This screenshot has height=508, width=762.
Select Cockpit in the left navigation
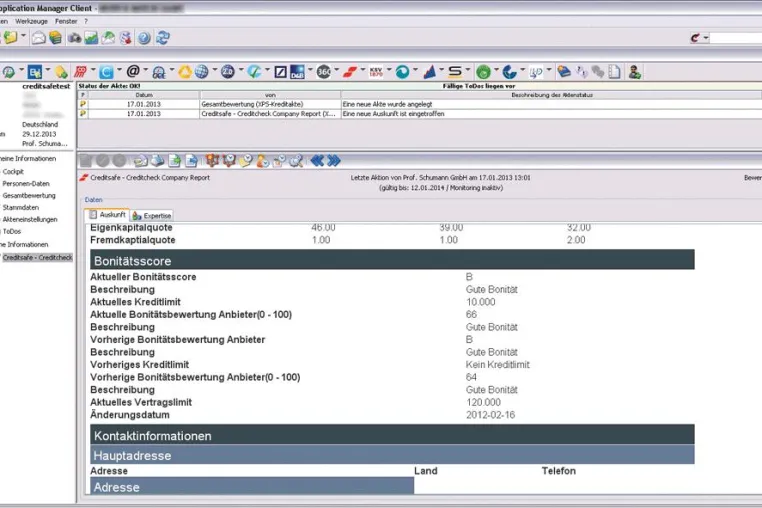[x=13, y=172]
